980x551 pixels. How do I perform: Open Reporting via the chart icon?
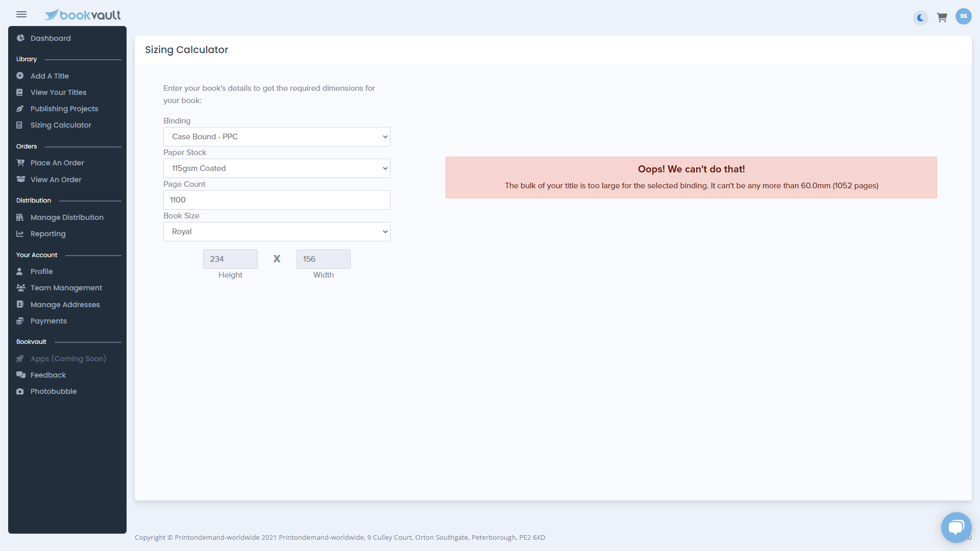tap(20, 234)
